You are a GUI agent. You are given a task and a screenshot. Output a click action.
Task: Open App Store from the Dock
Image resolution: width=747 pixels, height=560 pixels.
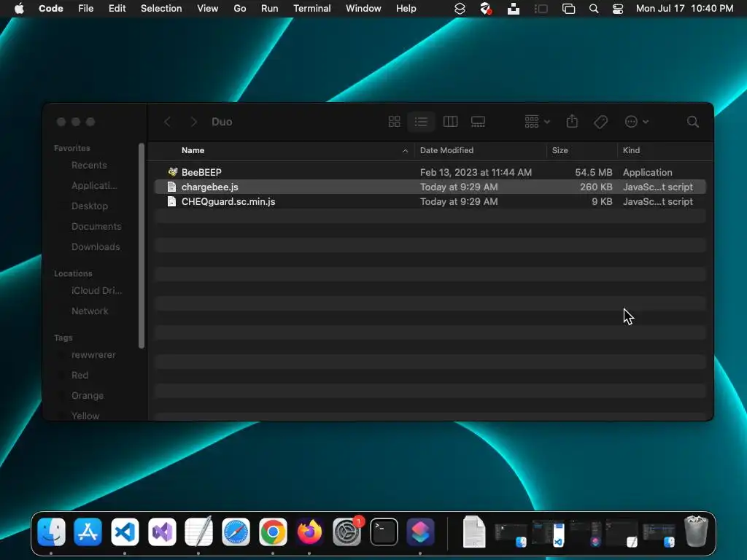click(88, 532)
